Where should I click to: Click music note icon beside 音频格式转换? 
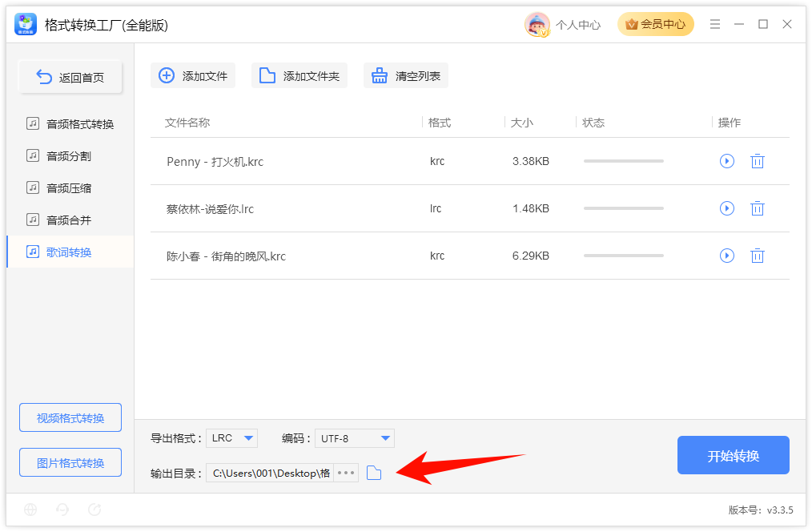point(33,123)
